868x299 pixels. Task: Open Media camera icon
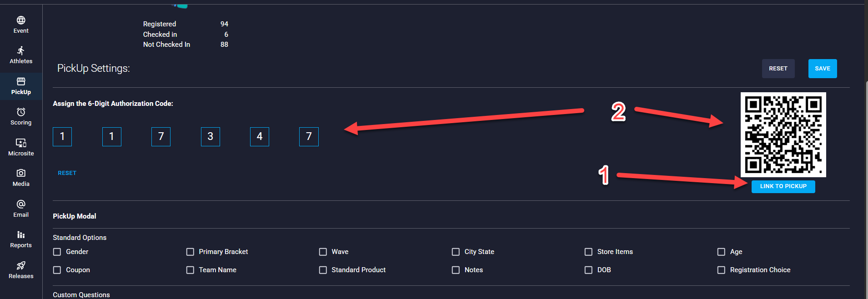[x=21, y=173]
